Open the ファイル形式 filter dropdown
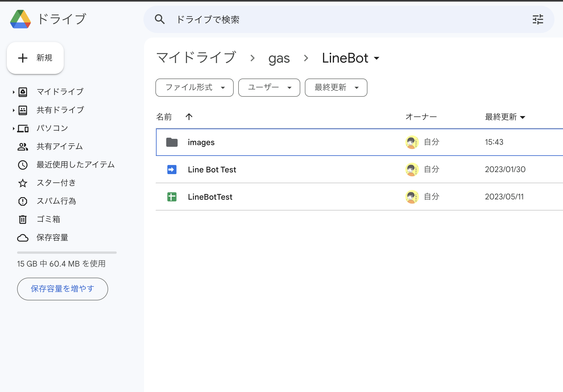Screen dimensions: 563x392 [194, 88]
